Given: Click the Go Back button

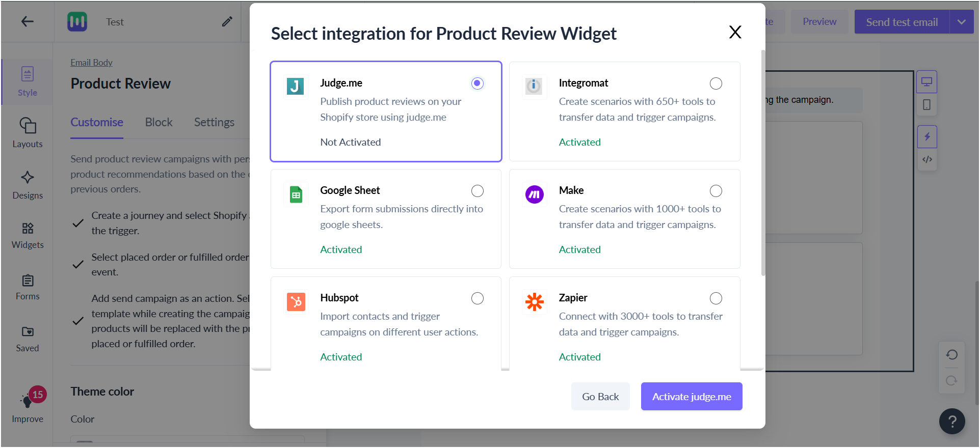Looking at the screenshot, I should 600,396.
